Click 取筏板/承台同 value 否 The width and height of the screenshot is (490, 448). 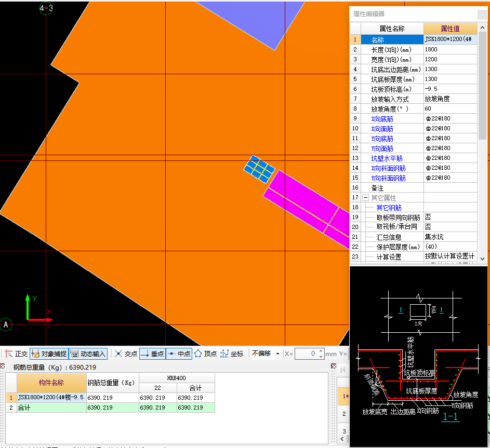tap(451, 227)
